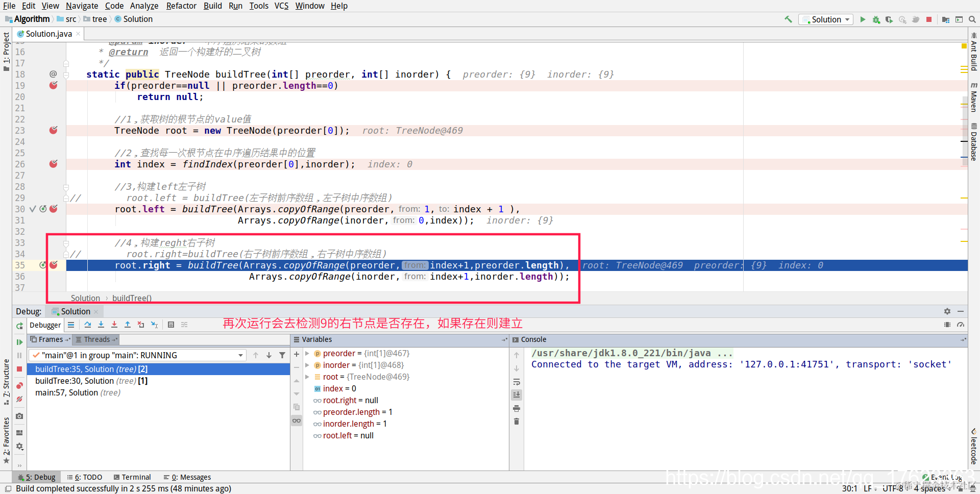Image resolution: width=980 pixels, height=494 pixels.
Task: Open Evaluate Expression calculator icon
Action: click(x=171, y=325)
